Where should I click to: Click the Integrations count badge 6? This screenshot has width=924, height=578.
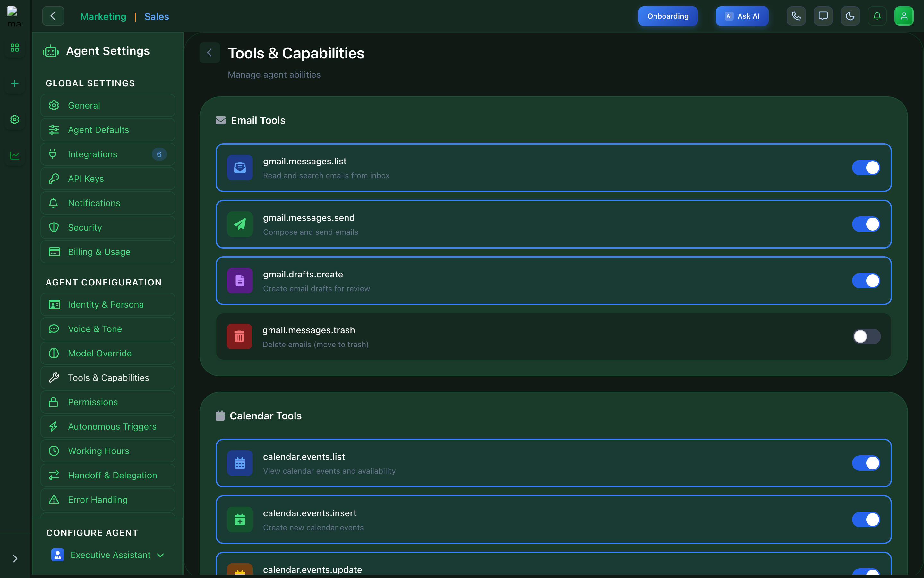(159, 154)
